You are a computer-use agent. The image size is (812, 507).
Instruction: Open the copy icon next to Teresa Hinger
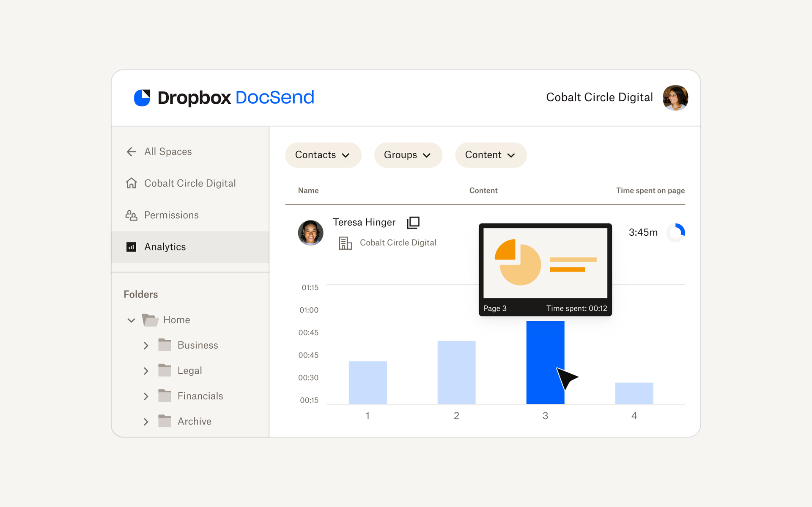413,222
